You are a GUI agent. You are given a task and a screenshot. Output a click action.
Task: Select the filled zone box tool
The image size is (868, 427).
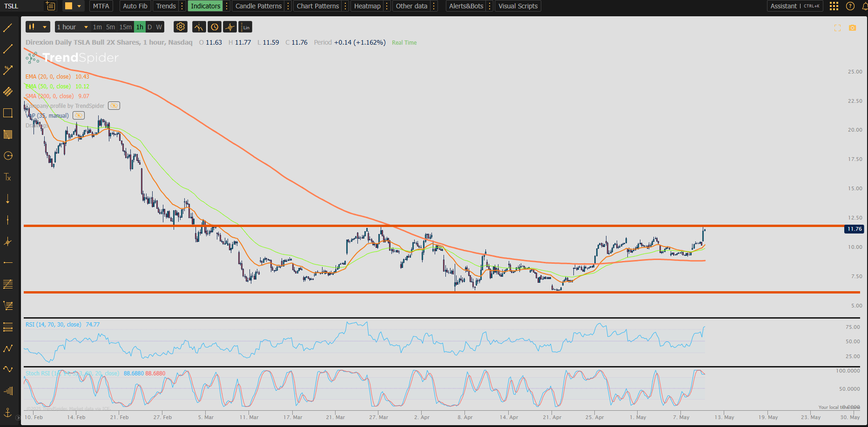point(8,134)
